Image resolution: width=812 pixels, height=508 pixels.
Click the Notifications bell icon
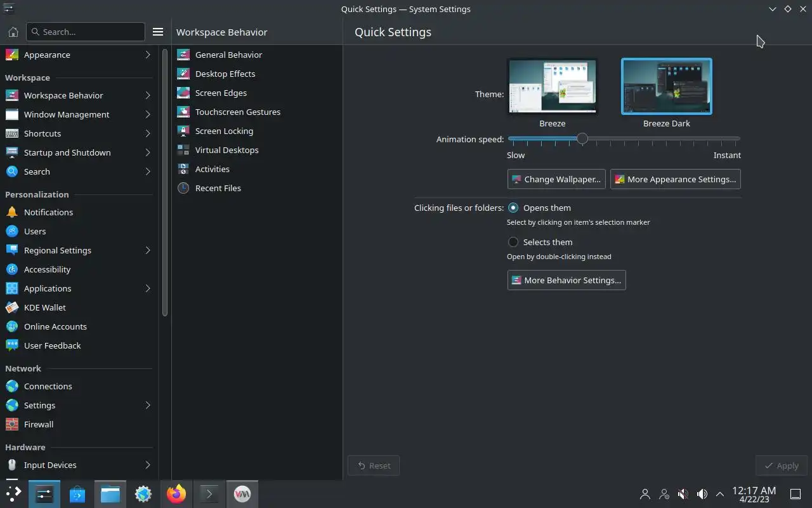11,212
